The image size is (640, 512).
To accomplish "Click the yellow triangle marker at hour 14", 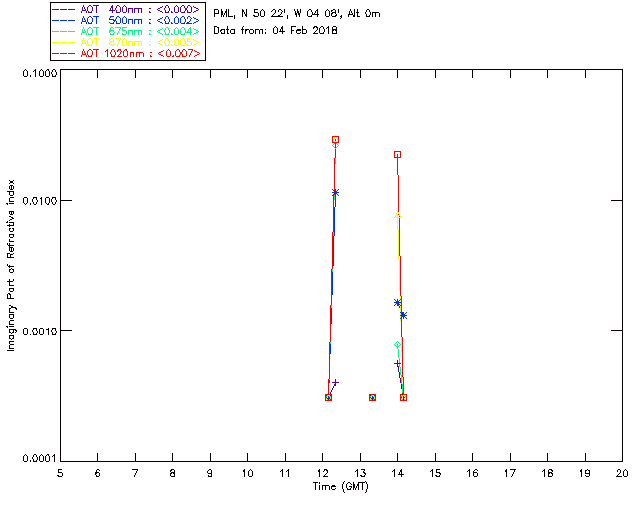I will coord(398,216).
